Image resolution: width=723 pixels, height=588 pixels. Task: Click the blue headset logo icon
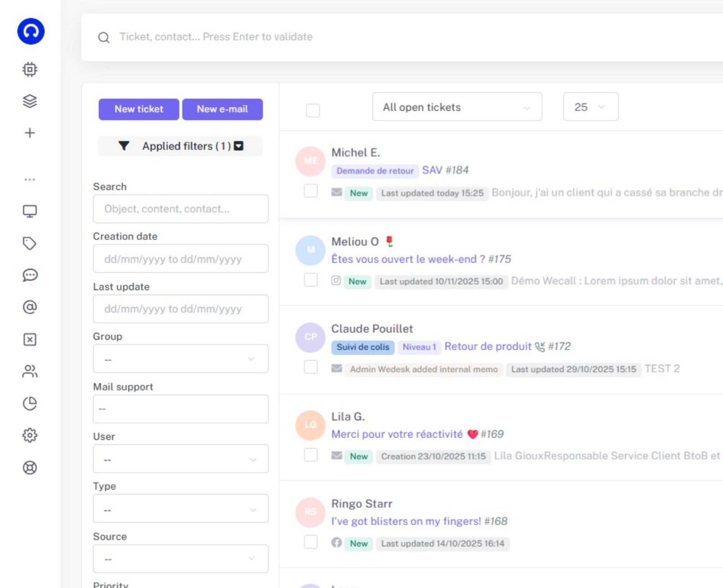[x=31, y=31]
